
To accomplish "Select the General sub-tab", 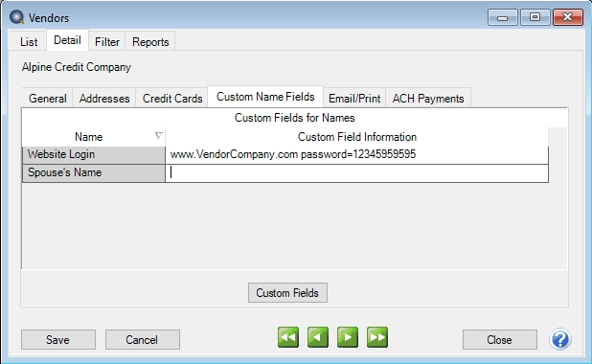I will point(48,98).
